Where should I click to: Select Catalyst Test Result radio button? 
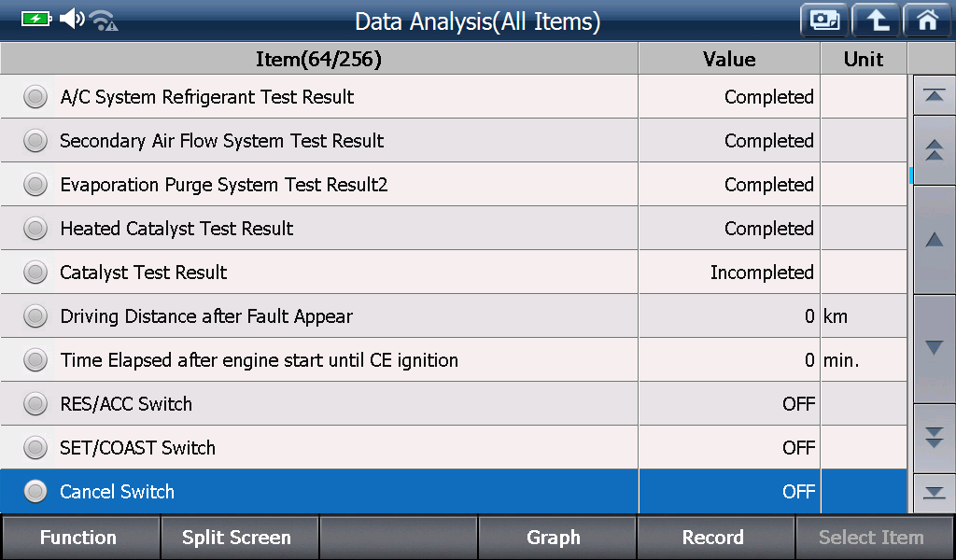coord(35,272)
